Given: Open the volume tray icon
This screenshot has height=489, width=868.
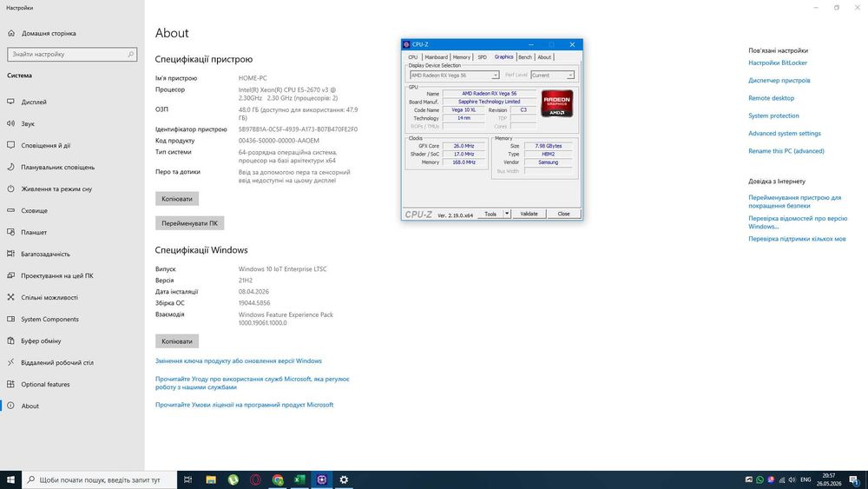Looking at the screenshot, I should coord(792,479).
